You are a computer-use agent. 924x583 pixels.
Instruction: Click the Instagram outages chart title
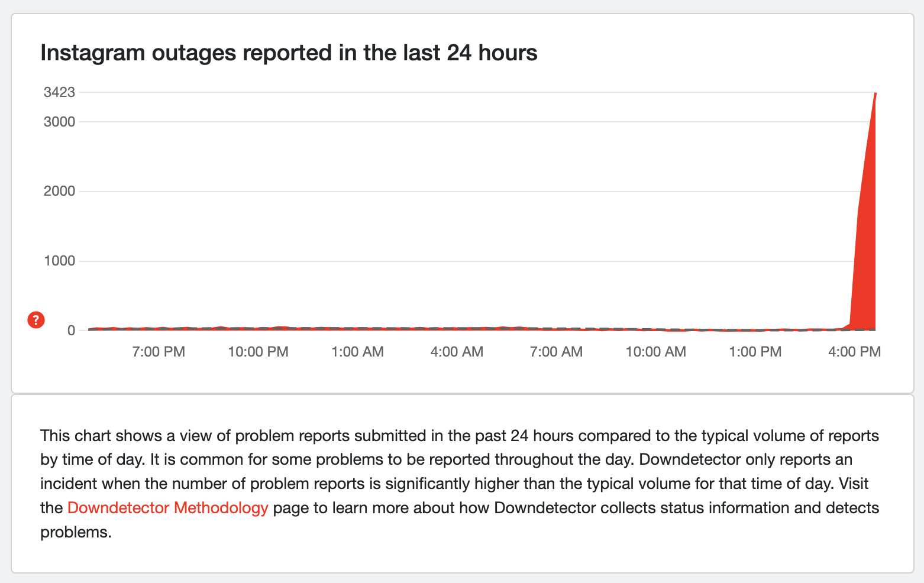click(289, 53)
